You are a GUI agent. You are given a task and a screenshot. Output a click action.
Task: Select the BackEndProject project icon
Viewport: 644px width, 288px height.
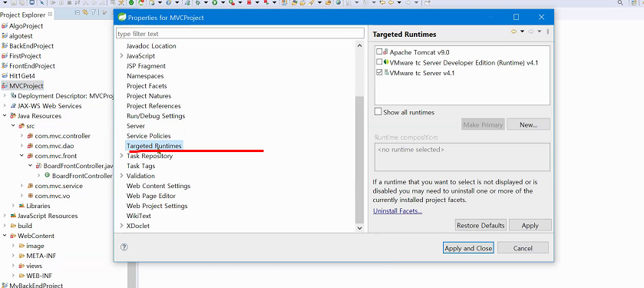pyautogui.click(x=5, y=45)
